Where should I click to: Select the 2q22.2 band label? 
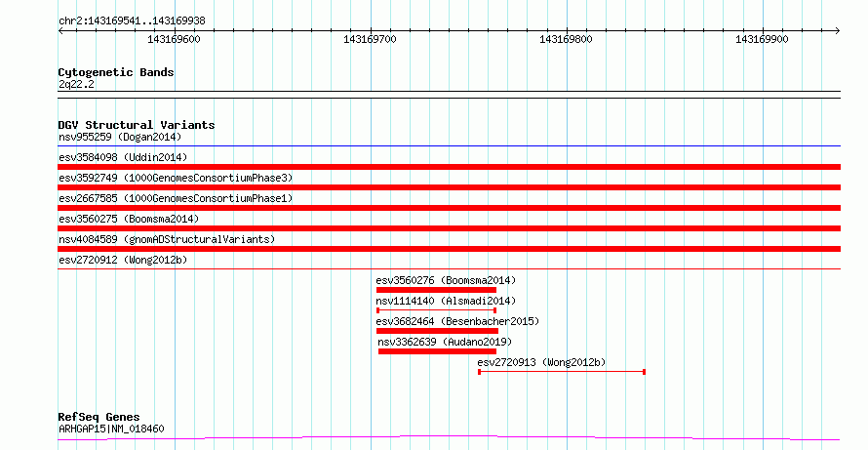[x=76, y=84]
